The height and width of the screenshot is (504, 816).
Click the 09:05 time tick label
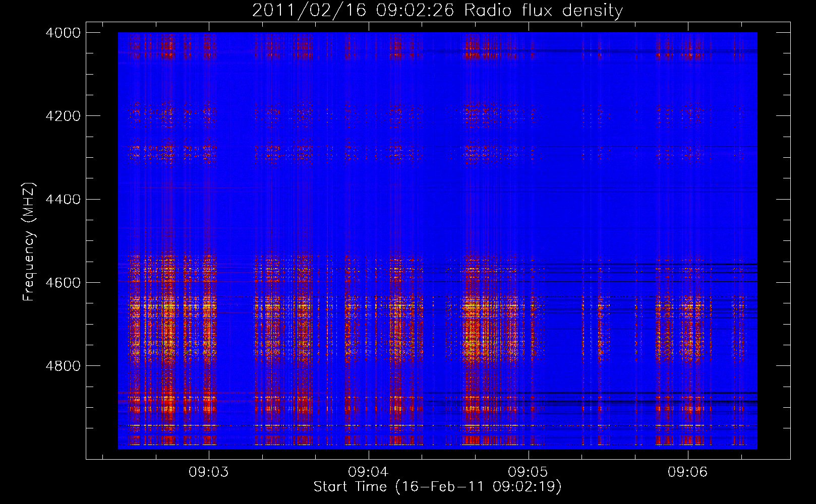coord(528,472)
